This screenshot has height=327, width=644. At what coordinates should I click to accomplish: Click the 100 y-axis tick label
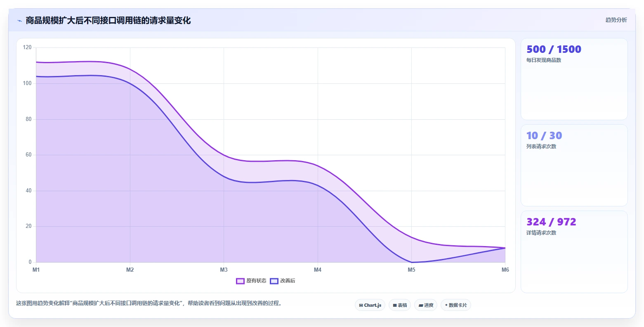click(27, 83)
